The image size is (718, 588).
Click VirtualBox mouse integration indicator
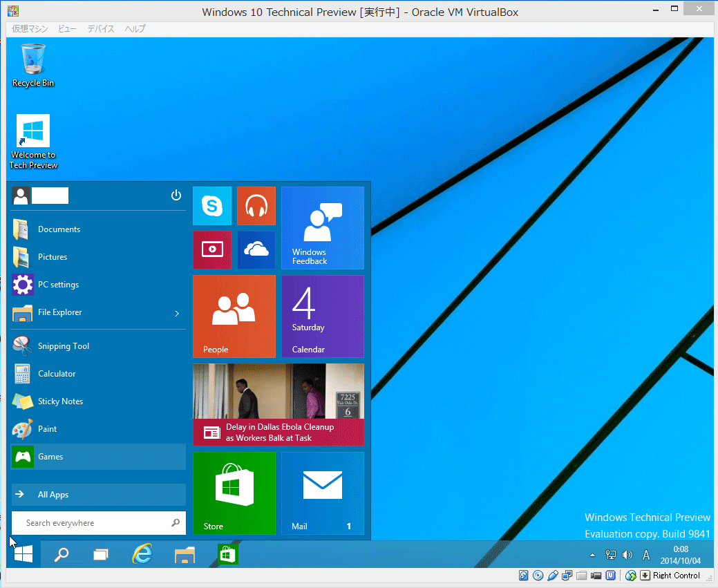coord(630,575)
